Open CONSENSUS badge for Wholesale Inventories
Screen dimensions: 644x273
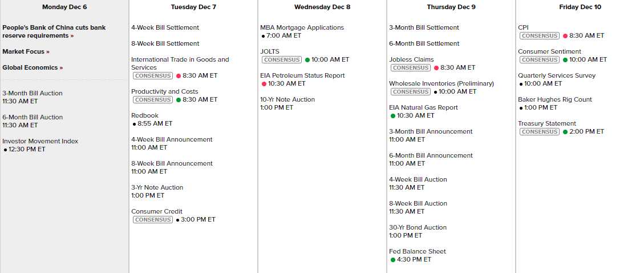tap(411, 91)
